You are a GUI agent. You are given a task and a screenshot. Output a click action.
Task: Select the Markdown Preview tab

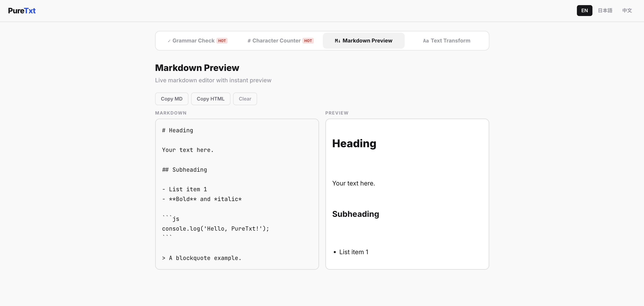tap(364, 40)
